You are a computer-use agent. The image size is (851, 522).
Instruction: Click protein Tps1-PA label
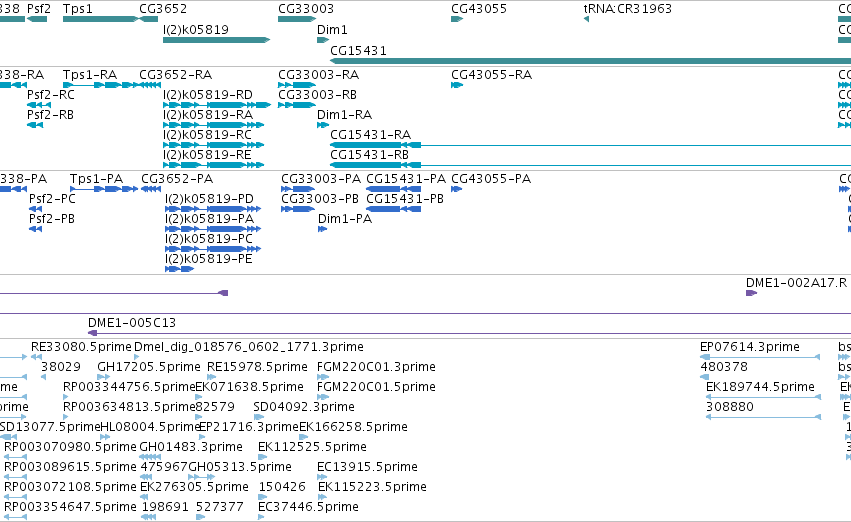coord(96,179)
